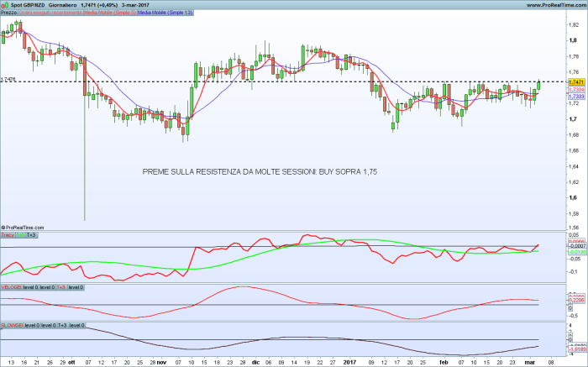Click the red 1,7334 moving average tag
Screen dimensions: 588x367
(x=576, y=90)
